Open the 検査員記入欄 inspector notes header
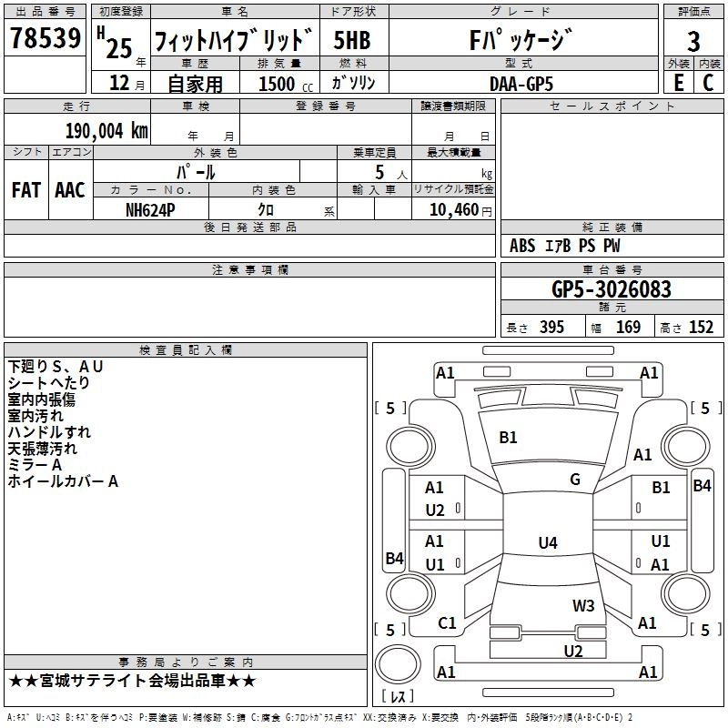 point(186,350)
